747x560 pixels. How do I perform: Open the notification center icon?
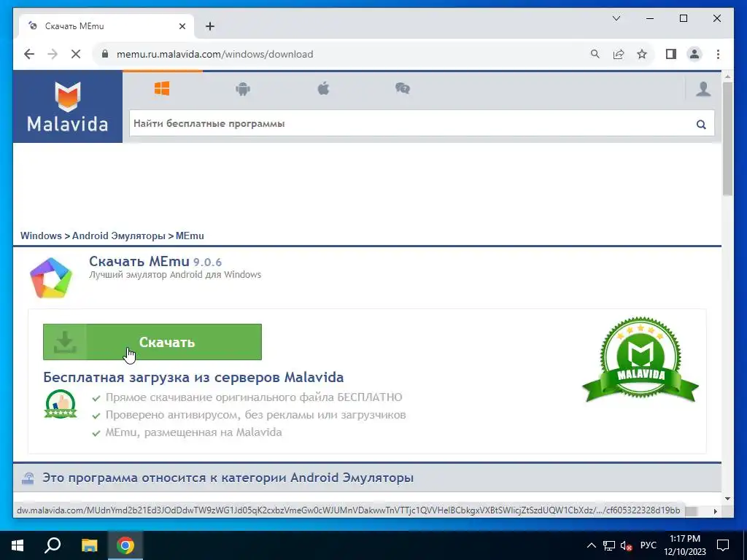click(x=723, y=545)
